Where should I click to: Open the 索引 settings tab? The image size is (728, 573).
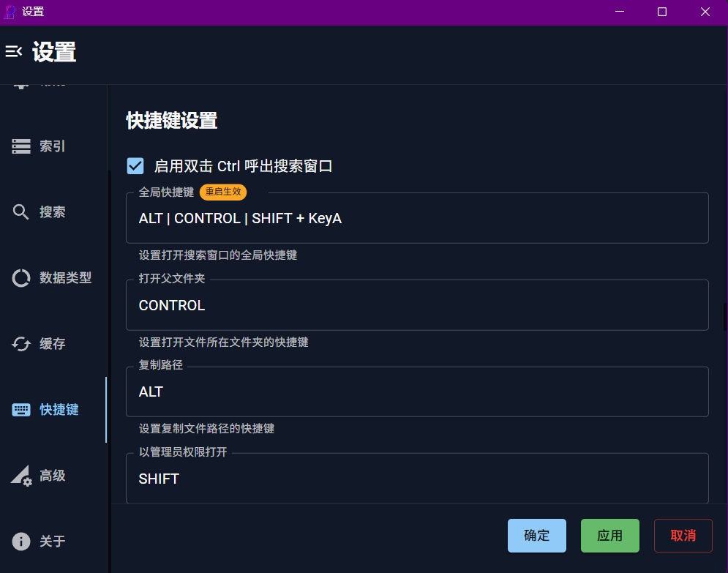pos(53,146)
